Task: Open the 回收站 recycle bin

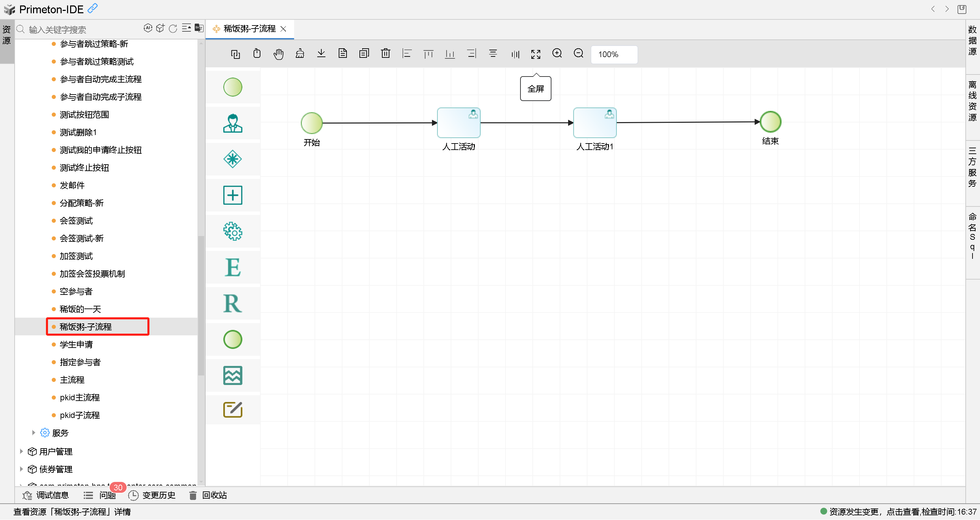Action: pos(208,495)
